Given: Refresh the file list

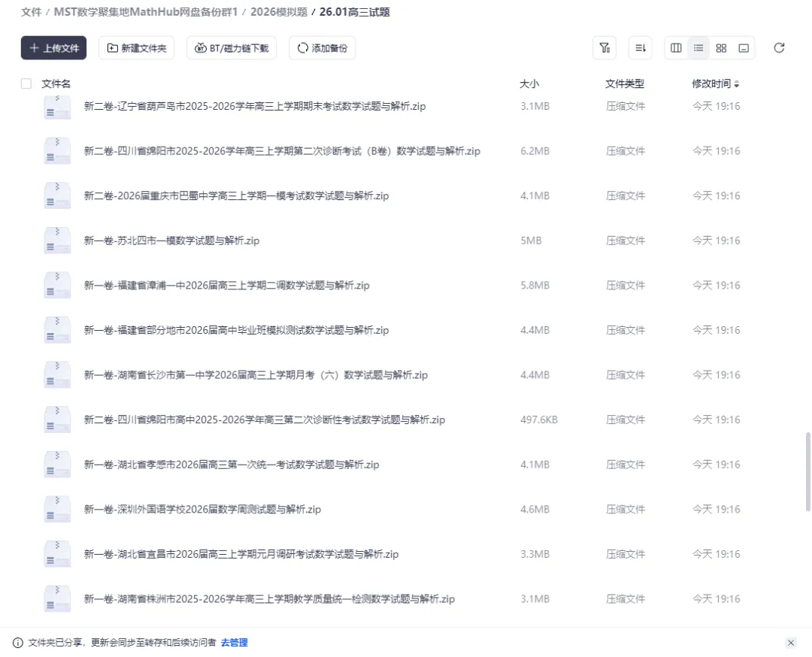Looking at the screenshot, I should coord(779,47).
